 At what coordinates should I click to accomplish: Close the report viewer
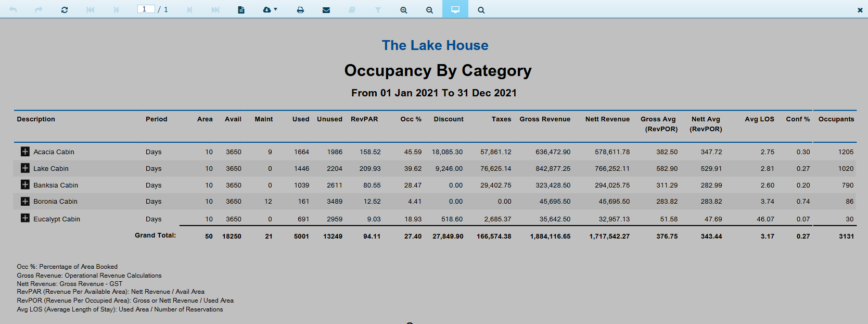click(x=860, y=10)
